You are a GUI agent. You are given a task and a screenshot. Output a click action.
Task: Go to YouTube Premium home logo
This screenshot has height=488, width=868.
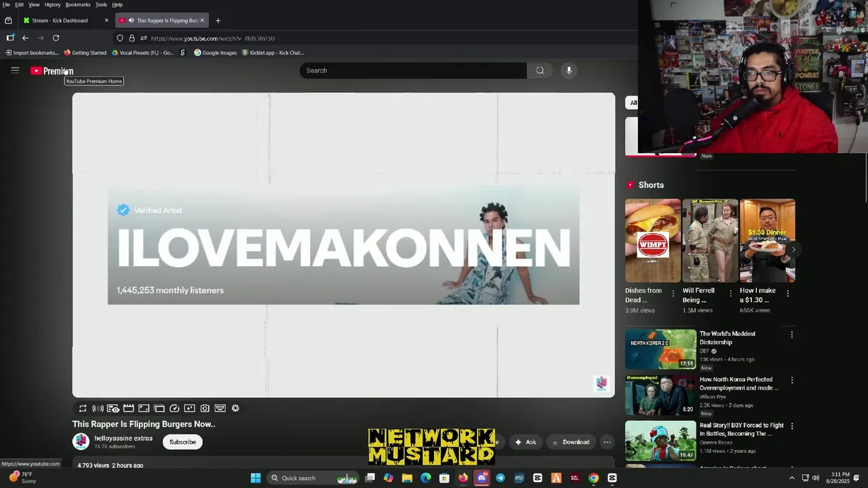[52, 70]
